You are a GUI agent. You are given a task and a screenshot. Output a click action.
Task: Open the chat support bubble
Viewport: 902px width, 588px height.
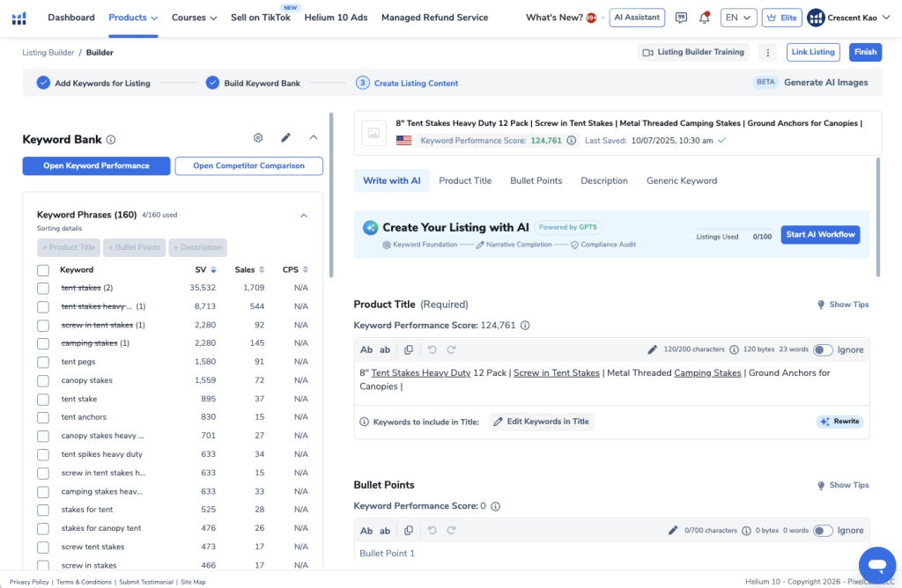876,563
